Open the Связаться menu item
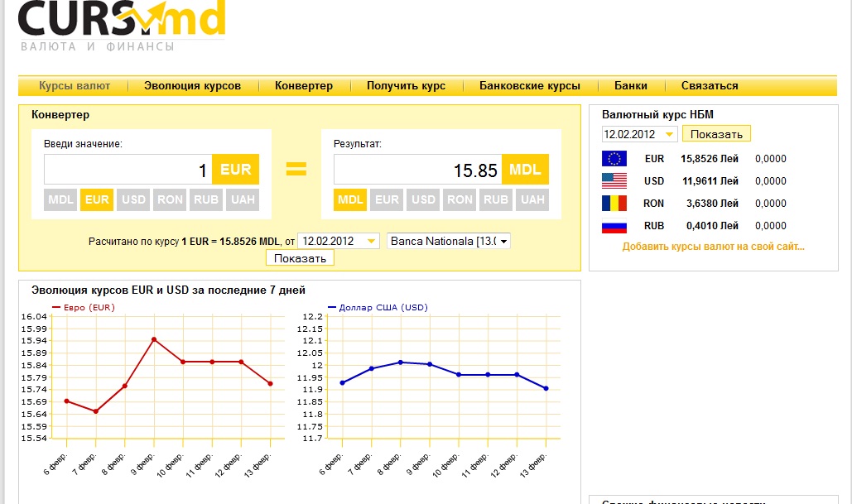This screenshot has height=504, width=852. click(710, 86)
